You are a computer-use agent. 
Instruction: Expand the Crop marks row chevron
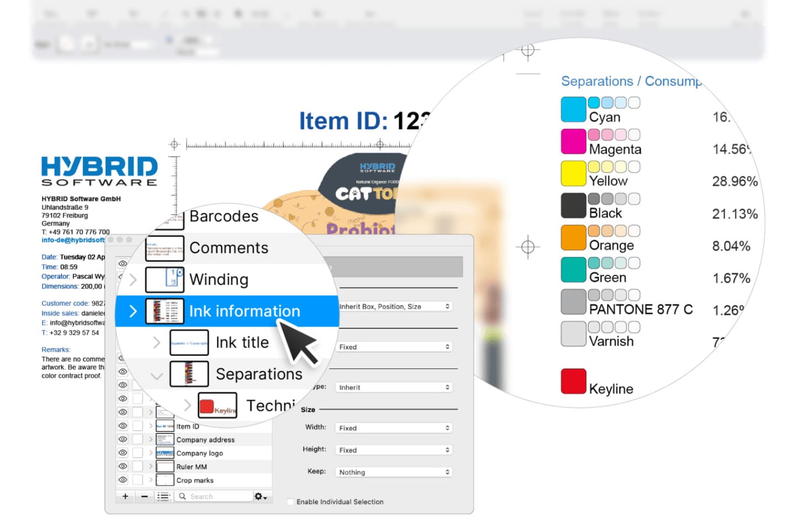tap(150, 479)
